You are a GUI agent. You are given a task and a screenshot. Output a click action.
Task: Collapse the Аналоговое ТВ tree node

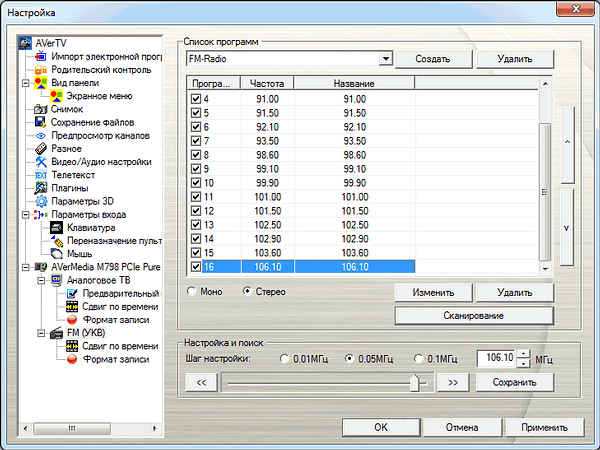(x=41, y=280)
